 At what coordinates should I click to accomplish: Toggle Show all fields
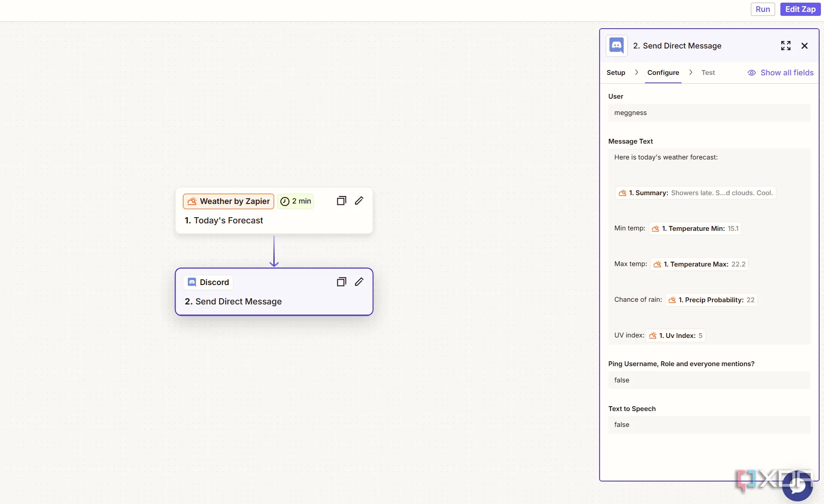click(x=780, y=73)
